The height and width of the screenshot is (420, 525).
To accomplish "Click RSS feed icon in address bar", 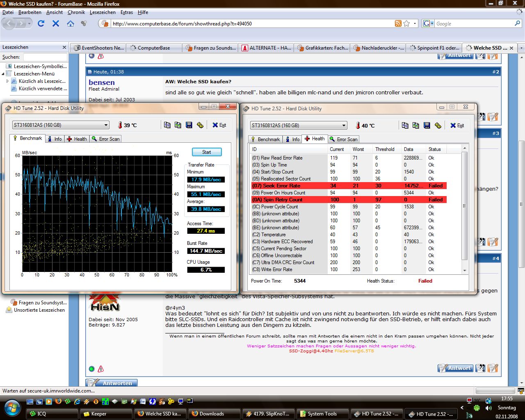I will [398, 23].
